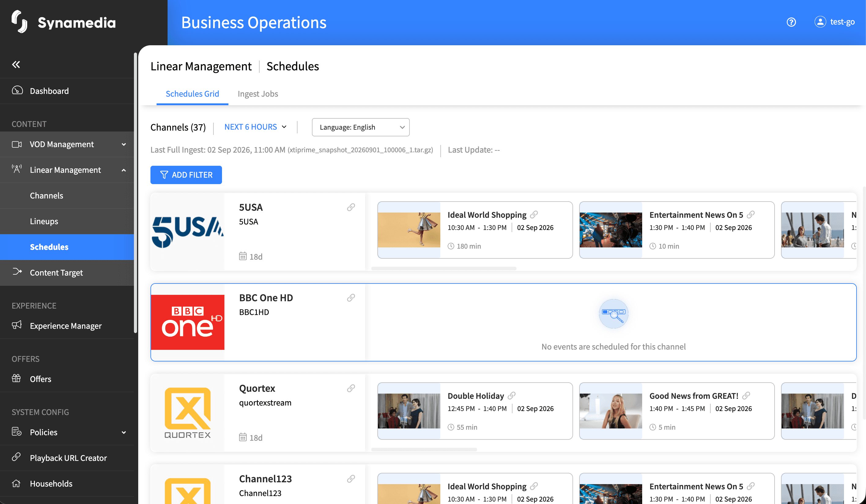
Task: Expand VOD Management menu
Action: 124,144
